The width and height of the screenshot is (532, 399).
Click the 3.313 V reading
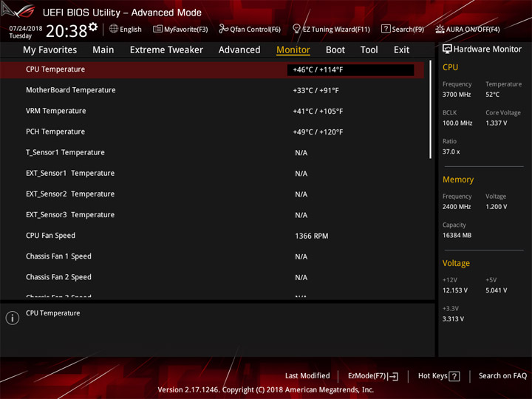click(x=453, y=319)
